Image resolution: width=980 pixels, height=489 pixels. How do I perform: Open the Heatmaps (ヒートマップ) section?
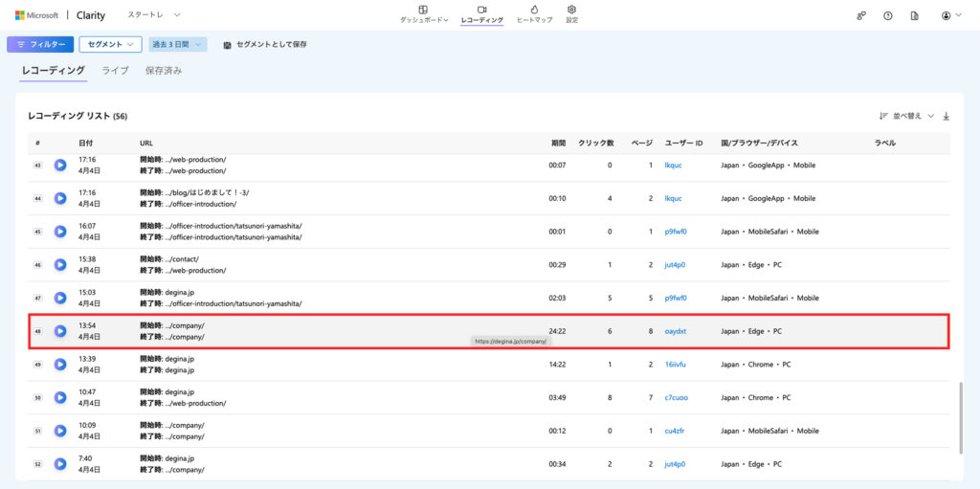533,14
